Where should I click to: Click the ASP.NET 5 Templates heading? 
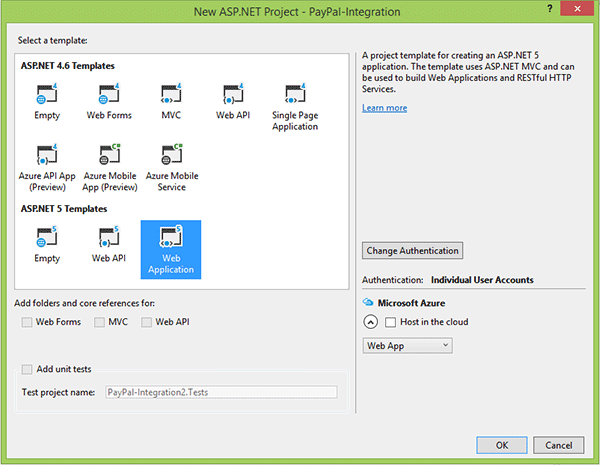pos(64,209)
